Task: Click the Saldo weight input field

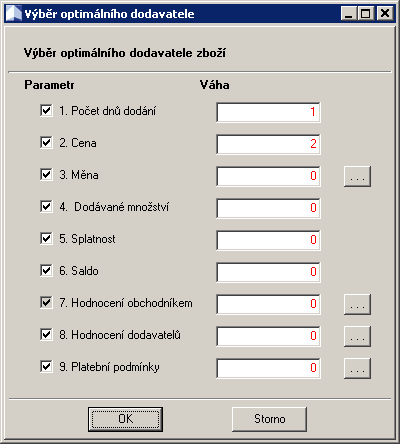Action: 268,272
